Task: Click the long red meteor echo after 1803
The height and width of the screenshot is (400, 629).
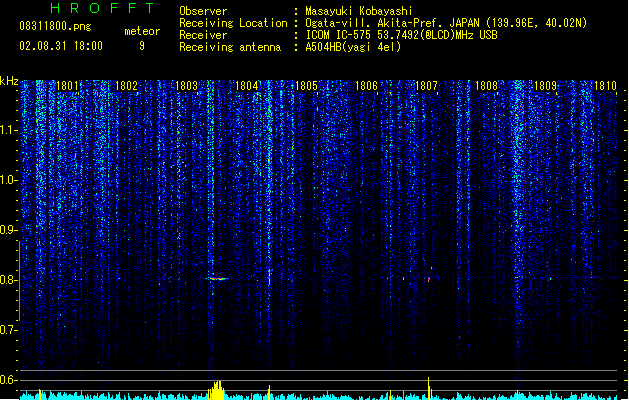Action: [x=217, y=278]
